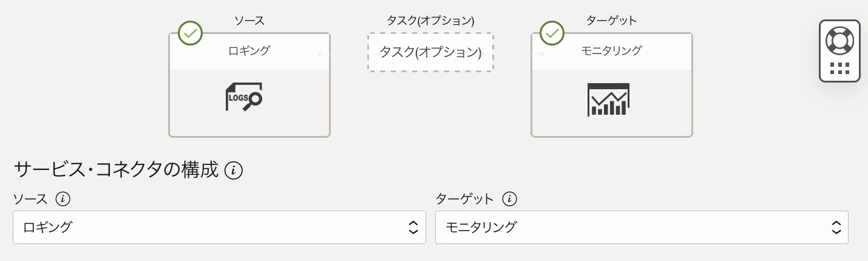Viewport: 868px width, 261px height.
Task: Click the タスク(オプション) label above dashed box
Action: [430, 21]
